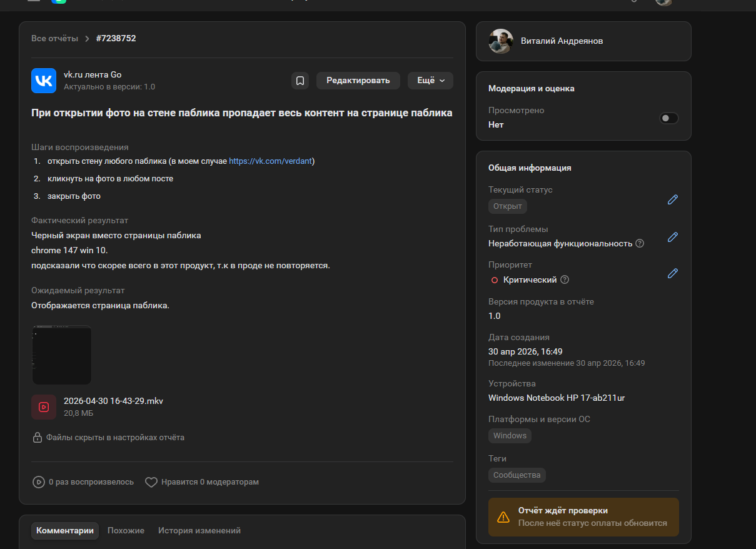Click the line chrome 147 win 10.
Image resolution: width=756 pixels, height=549 pixels.
pyautogui.click(x=69, y=250)
